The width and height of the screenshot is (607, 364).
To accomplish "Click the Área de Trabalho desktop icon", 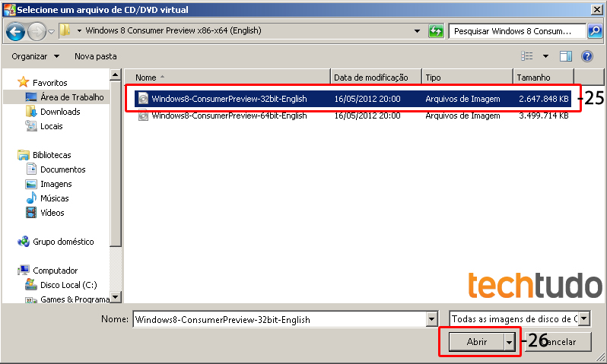I will [31, 97].
